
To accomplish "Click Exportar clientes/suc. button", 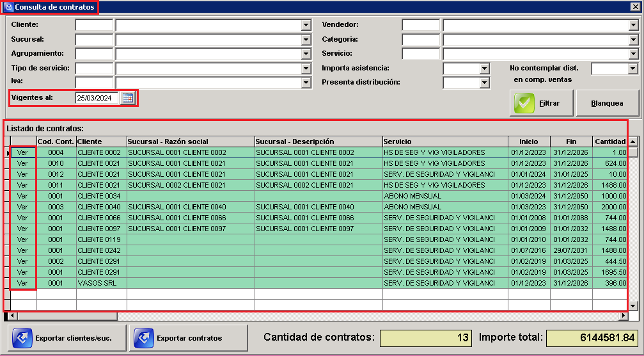I will coord(67,338).
